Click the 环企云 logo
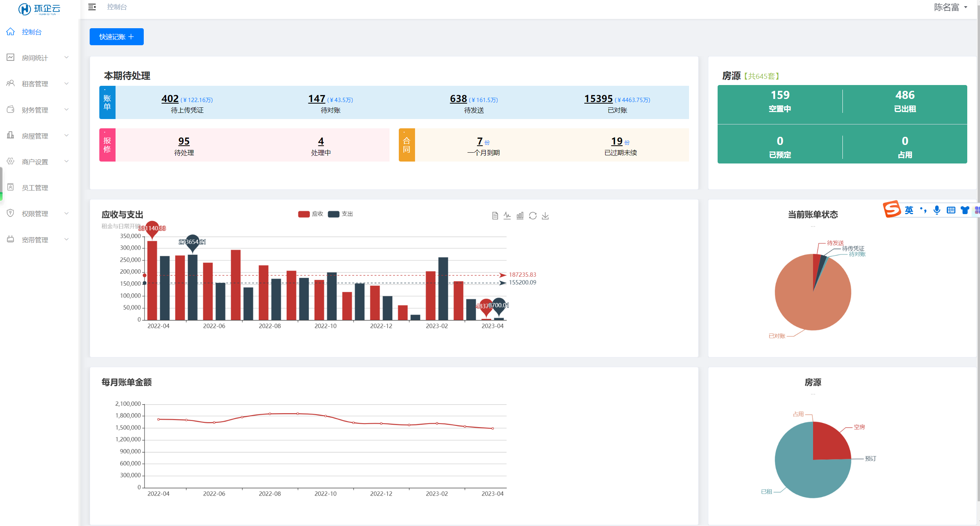Screen dimensions: 980x526 click(x=39, y=9)
